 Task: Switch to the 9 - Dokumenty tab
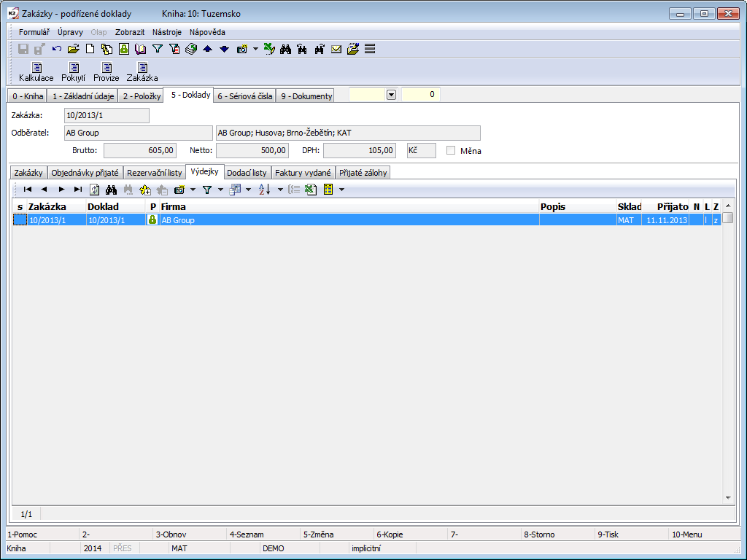[x=306, y=96]
